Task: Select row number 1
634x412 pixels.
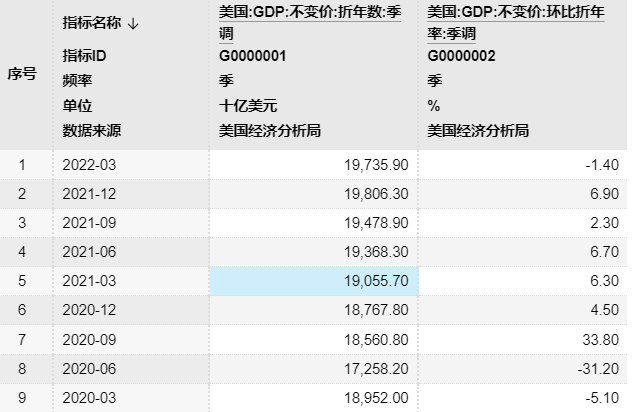Action: pos(22,164)
